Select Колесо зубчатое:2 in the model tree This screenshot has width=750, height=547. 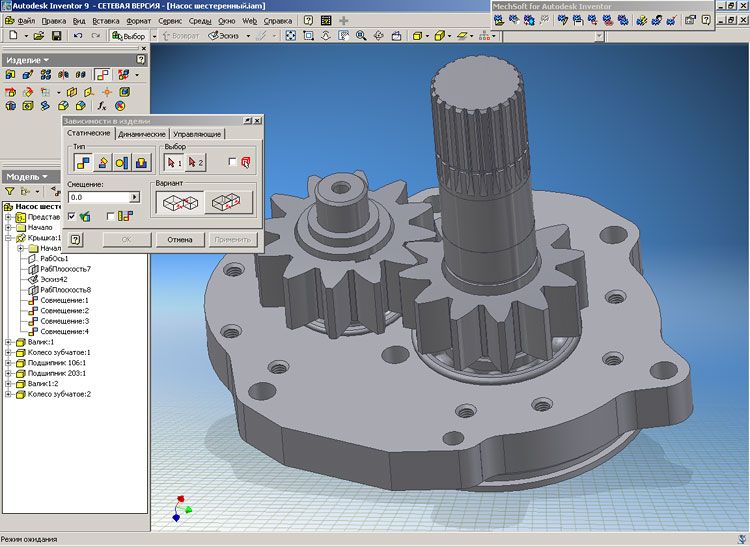[59, 394]
